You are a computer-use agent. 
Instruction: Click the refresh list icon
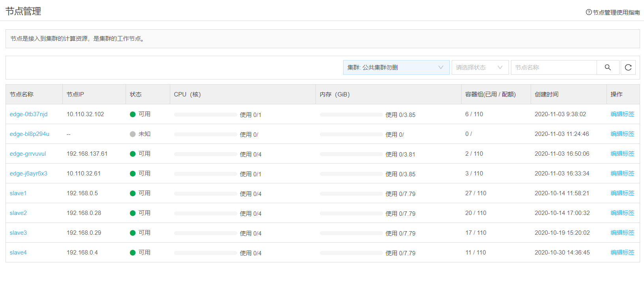[x=628, y=68]
